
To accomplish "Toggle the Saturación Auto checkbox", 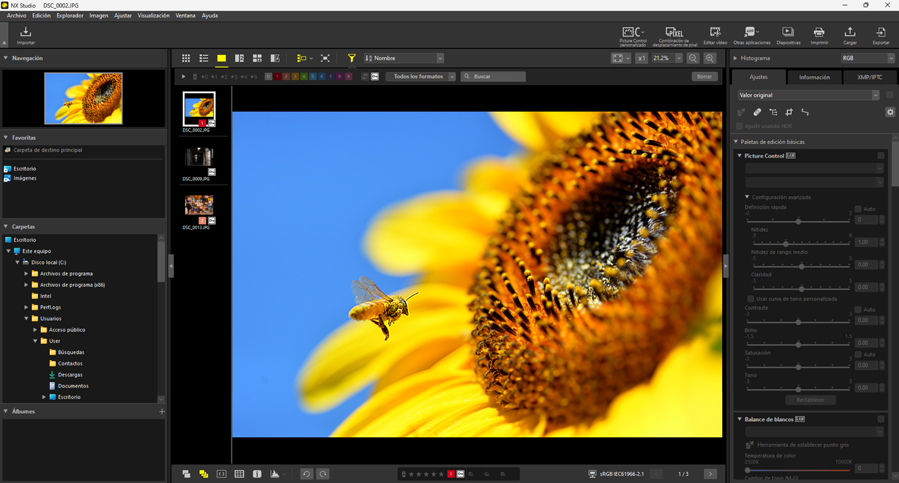I will [858, 354].
